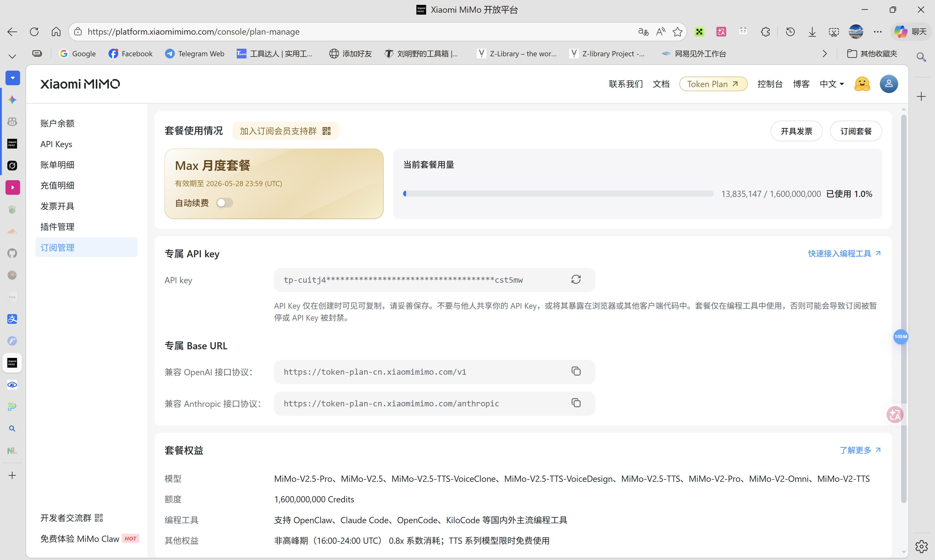Expand the 中文 language dropdown
935x560 pixels.
(x=832, y=84)
